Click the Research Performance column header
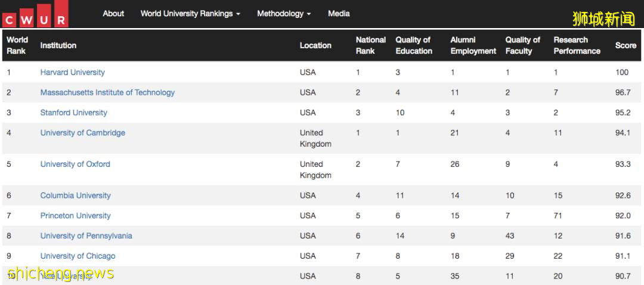644x285 pixels. [577, 45]
